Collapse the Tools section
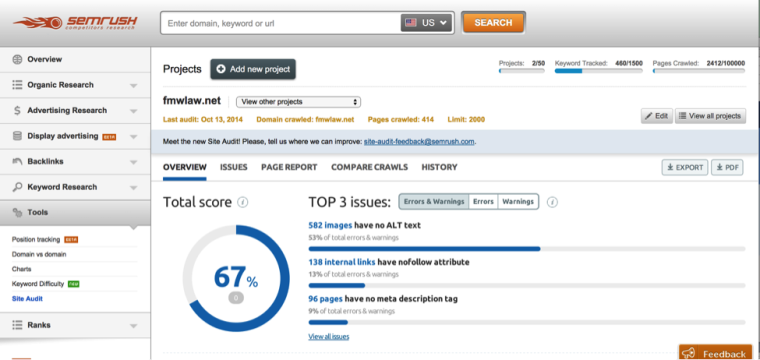 click(75, 213)
